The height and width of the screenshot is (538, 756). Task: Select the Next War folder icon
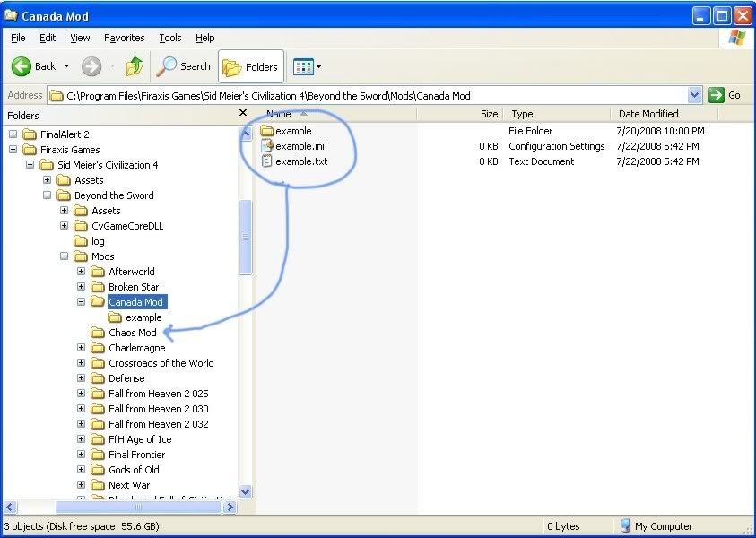[x=98, y=485]
